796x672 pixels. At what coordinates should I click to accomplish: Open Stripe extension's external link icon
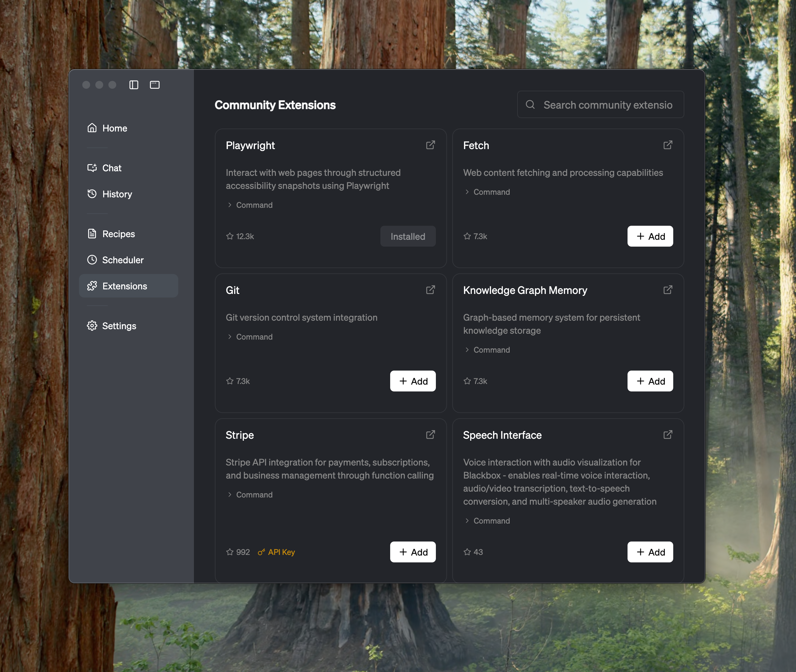click(x=430, y=435)
